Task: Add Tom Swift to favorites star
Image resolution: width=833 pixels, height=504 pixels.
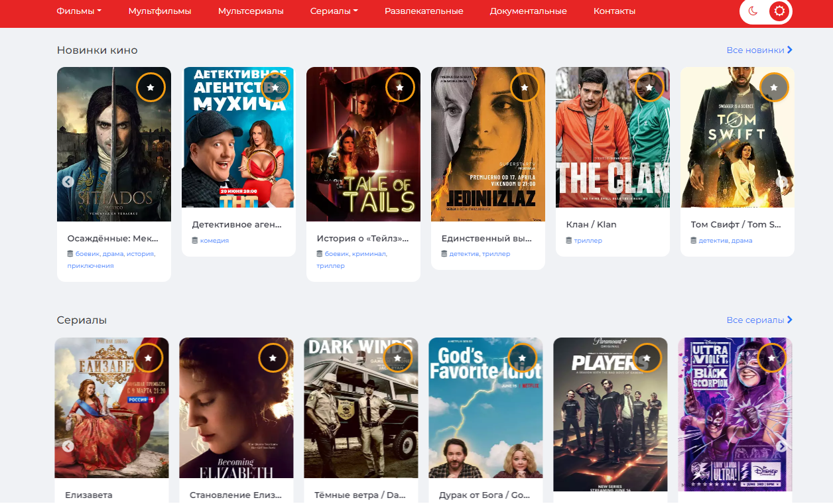Action: tap(774, 87)
